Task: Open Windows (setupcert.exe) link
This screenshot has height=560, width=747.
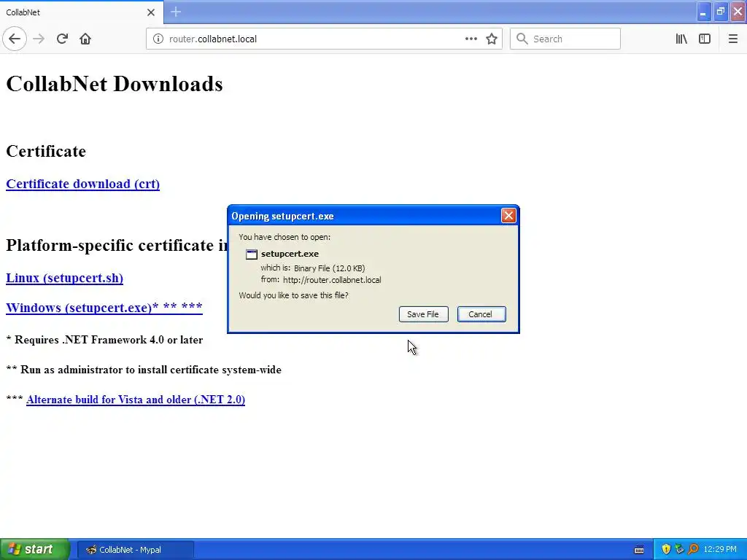Action: pyautogui.click(x=104, y=308)
